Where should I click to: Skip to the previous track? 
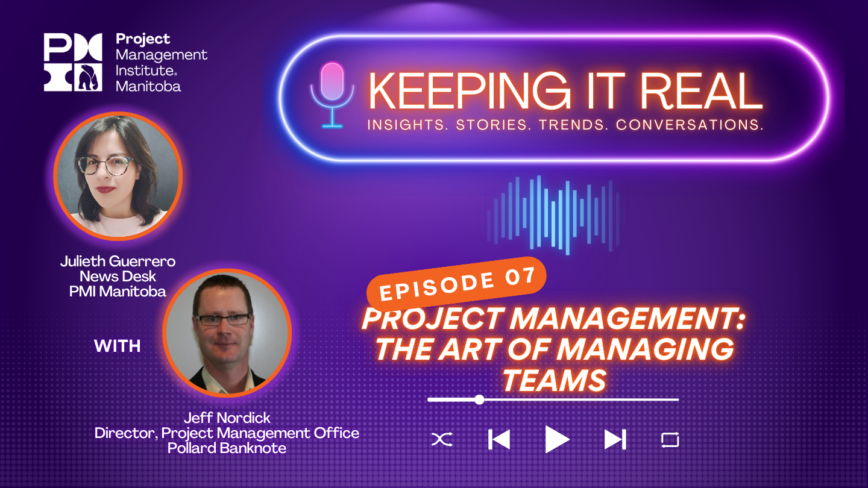click(x=498, y=440)
